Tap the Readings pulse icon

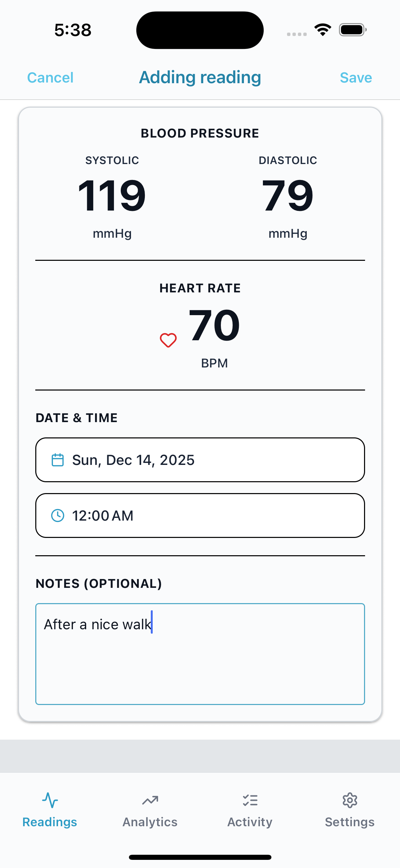tap(50, 800)
